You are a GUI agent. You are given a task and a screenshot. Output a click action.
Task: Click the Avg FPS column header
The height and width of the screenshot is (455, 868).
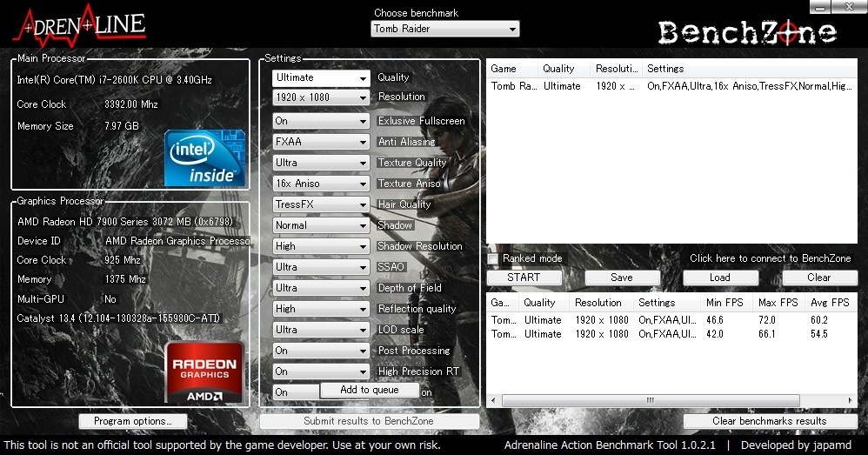[x=830, y=303]
